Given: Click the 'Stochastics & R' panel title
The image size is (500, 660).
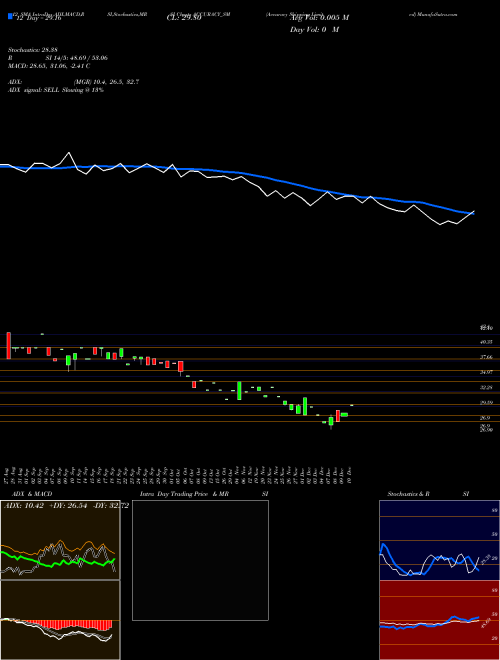Looking at the screenshot, I should 409,494.
